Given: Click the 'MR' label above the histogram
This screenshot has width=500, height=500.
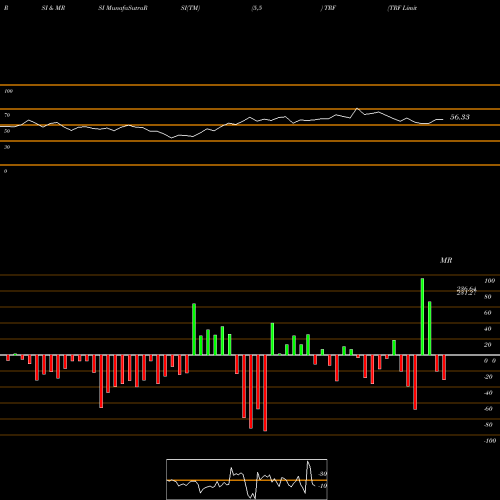Looking at the screenshot, I should (446, 260).
